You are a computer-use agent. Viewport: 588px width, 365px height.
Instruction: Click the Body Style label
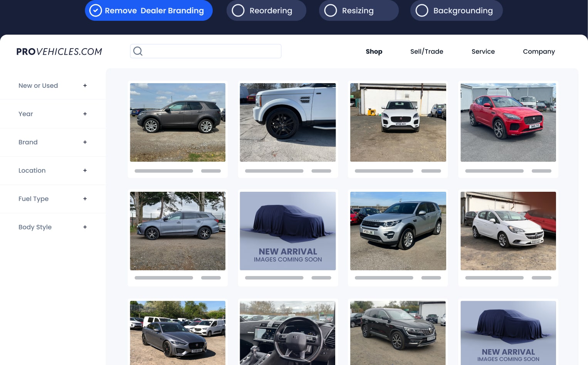(35, 227)
